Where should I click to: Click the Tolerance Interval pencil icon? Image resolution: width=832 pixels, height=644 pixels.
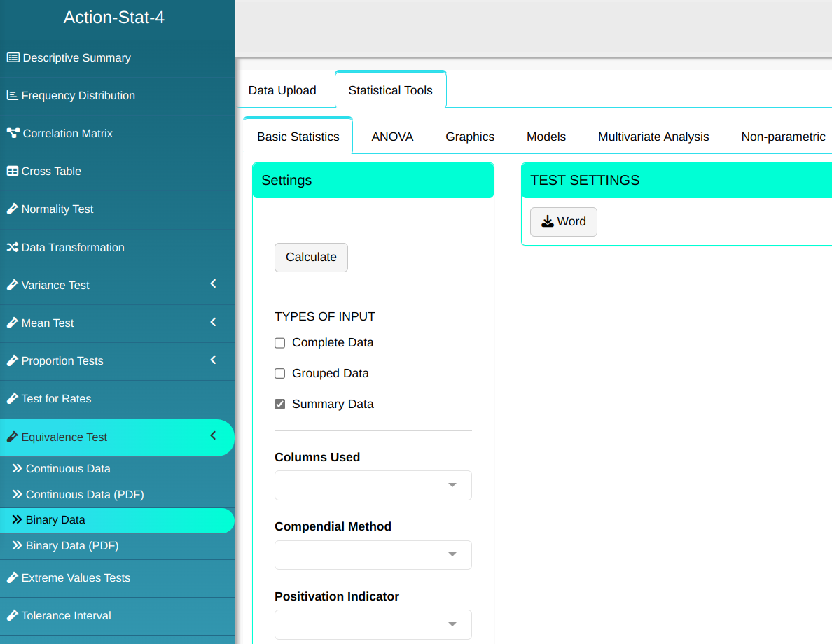[12, 616]
